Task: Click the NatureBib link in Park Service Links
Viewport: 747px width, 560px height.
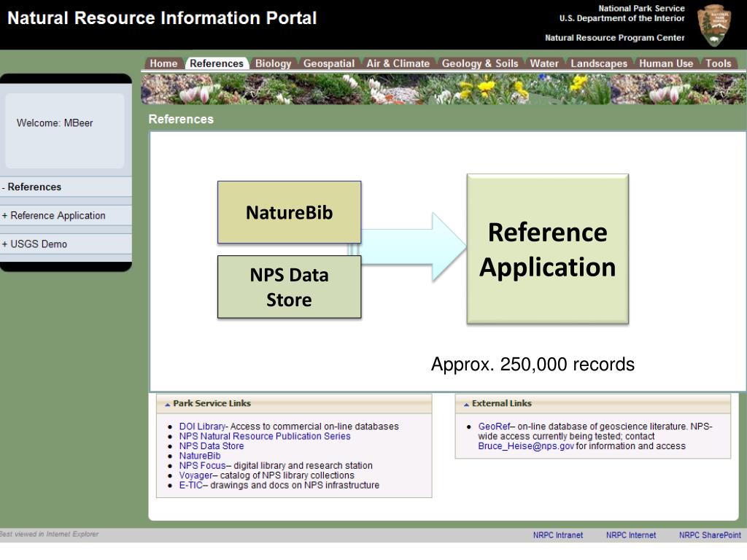Action: coord(200,456)
